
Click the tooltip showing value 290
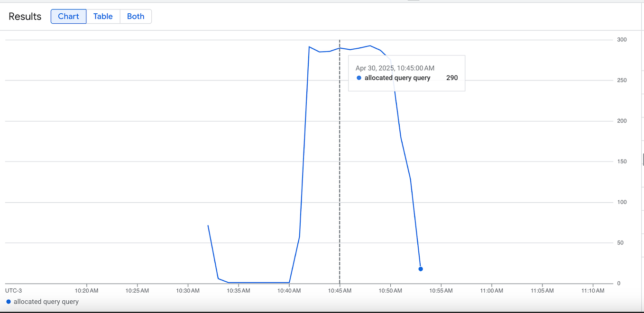[x=406, y=73]
